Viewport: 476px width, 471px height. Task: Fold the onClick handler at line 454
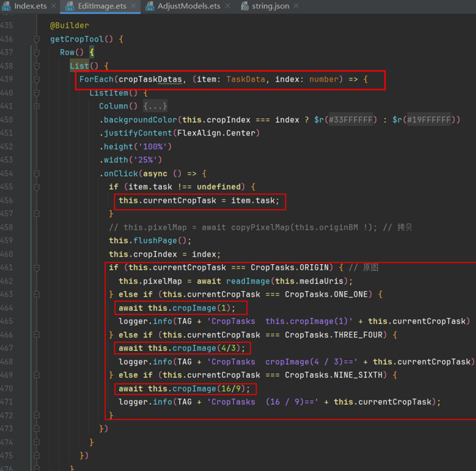point(37,174)
